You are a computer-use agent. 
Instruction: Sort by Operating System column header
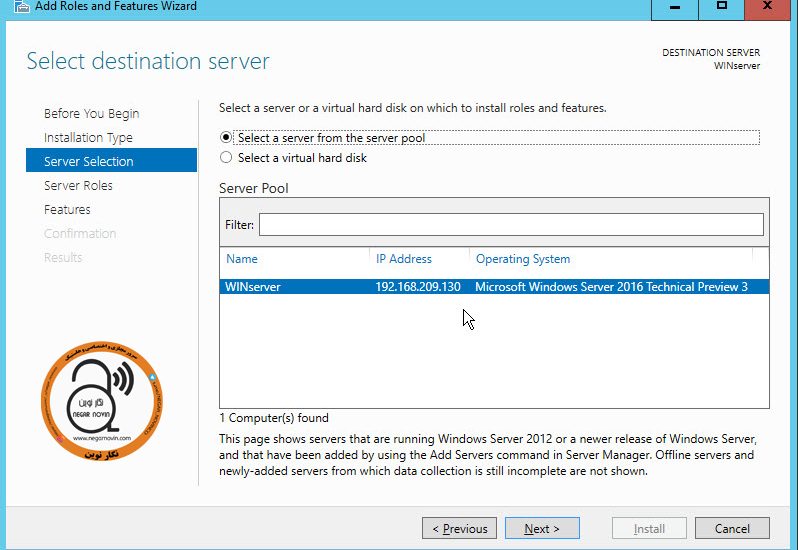pos(523,259)
